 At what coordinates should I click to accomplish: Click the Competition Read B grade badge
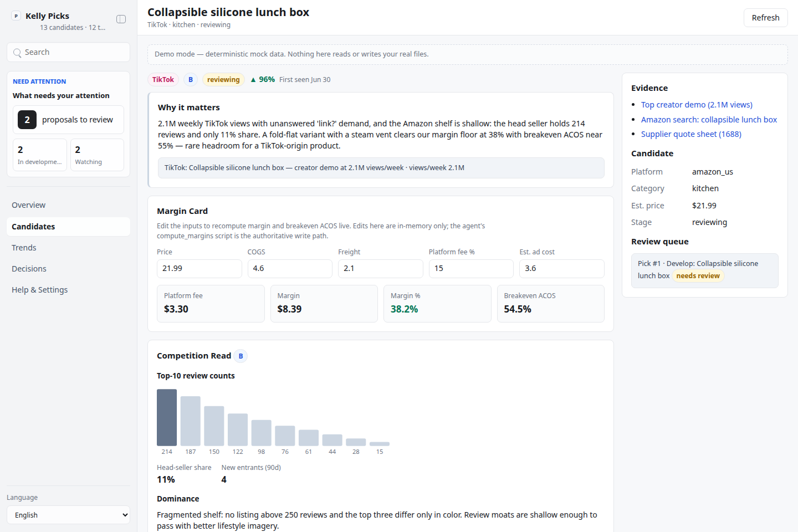[x=241, y=356]
